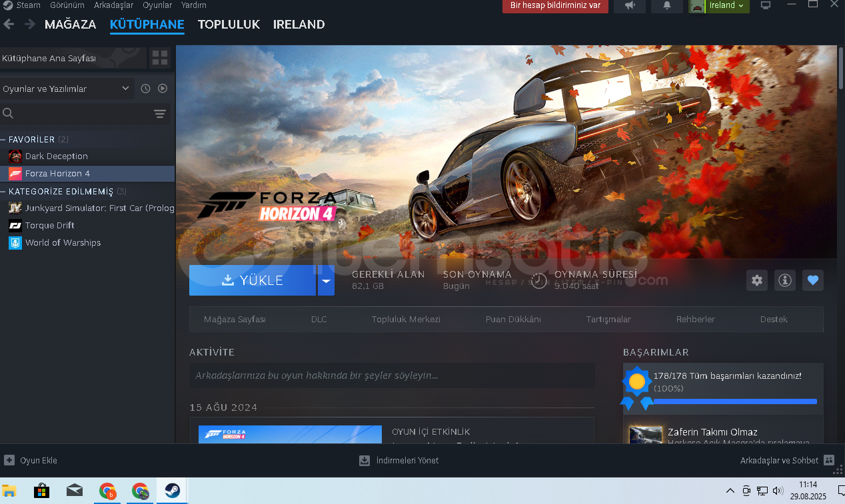845x504 pixels.
Task: Open the Görünüm menu
Action: click(67, 5)
